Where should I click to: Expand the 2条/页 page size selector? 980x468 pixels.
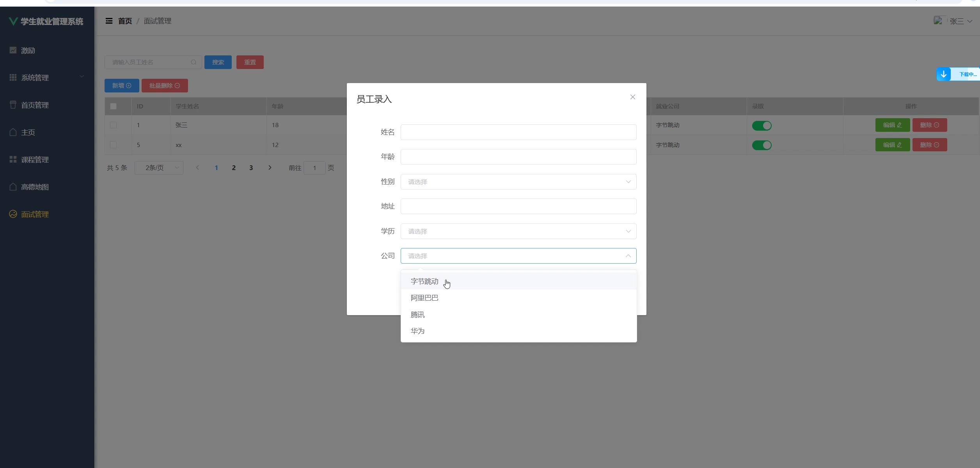[x=159, y=168]
